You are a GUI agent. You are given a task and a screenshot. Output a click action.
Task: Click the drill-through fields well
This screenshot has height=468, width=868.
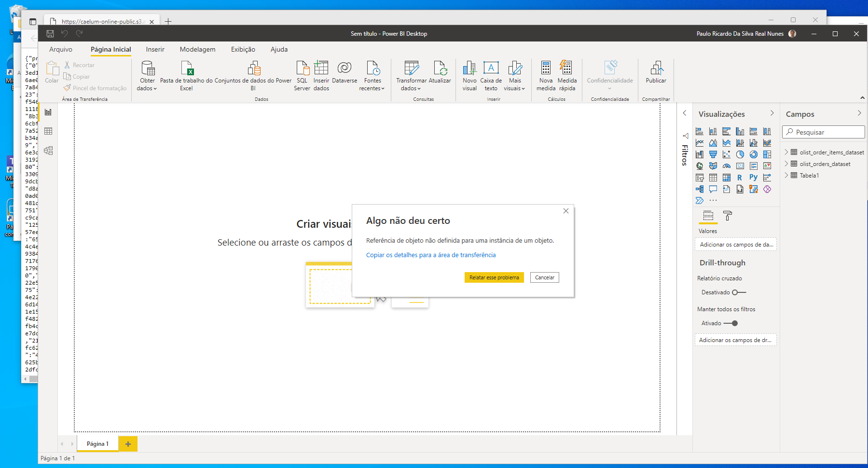click(x=736, y=340)
